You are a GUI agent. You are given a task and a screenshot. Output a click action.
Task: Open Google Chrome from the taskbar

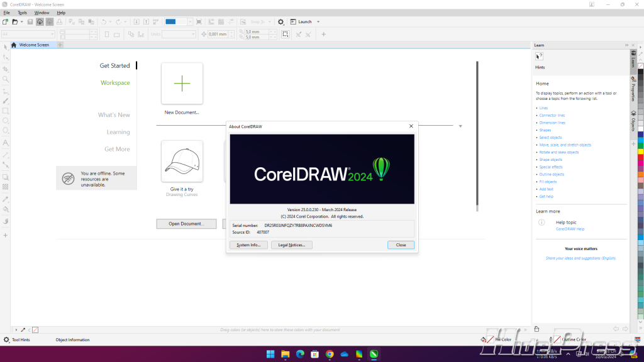pos(330,354)
